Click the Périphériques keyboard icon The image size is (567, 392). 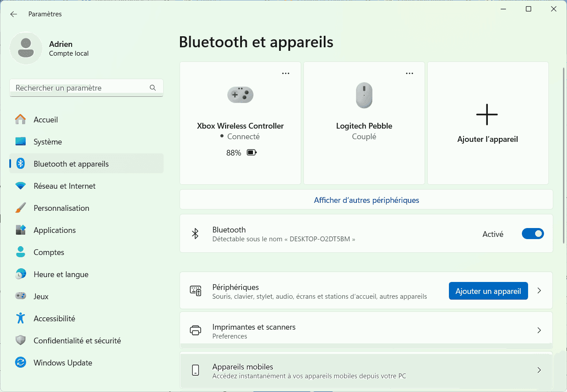coord(195,291)
